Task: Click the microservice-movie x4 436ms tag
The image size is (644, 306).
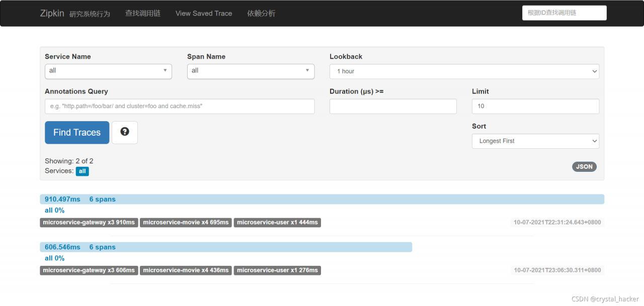Action: point(186,270)
